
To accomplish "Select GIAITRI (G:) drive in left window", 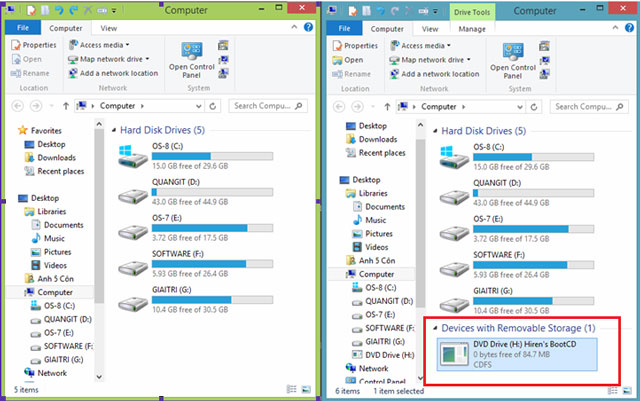I will click(196, 300).
